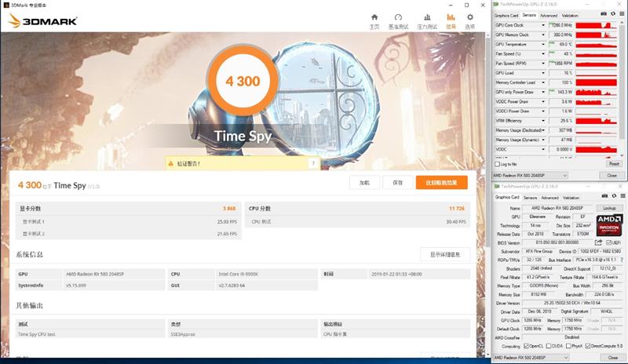Click the screenshot camera icon in Sensors window
This screenshot has height=364, width=628.
click(x=604, y=14)
